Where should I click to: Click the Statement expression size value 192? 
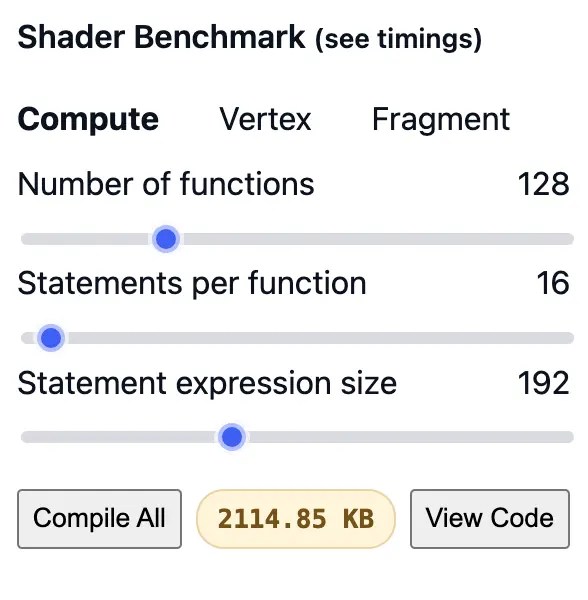(544, 383)
